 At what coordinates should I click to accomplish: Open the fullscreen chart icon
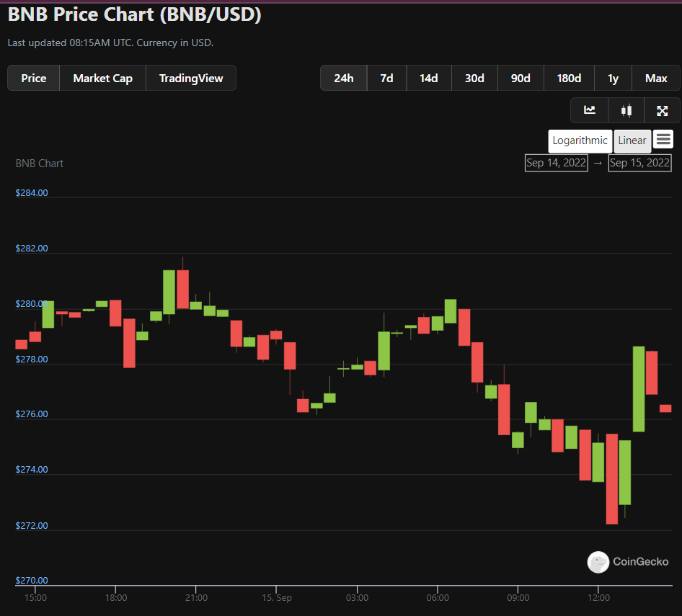[662, 110]
